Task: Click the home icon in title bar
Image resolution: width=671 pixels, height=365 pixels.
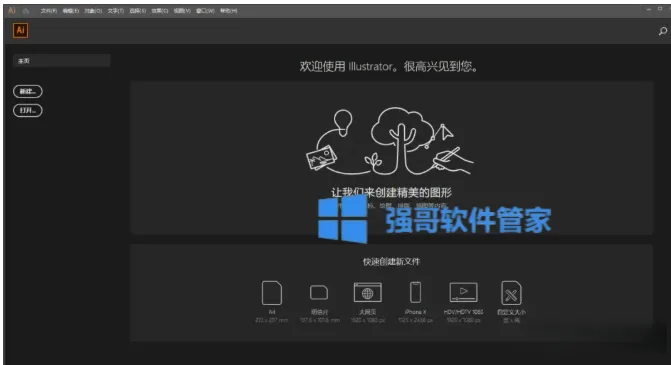Action: click(x=26, y=11)
